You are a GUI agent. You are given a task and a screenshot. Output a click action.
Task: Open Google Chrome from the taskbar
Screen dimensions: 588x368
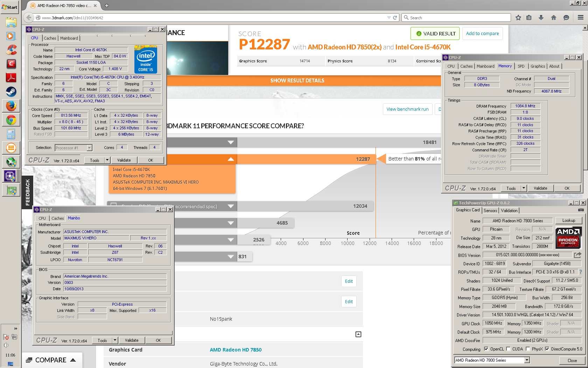tap(11, 120)
